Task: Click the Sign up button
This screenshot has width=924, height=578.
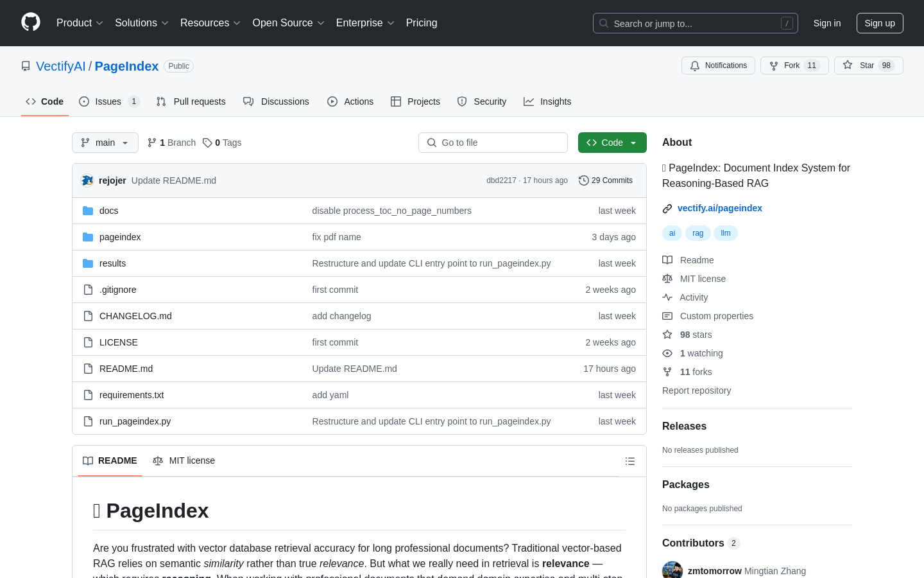Action: pyautogui.click(x=880, y=23)
